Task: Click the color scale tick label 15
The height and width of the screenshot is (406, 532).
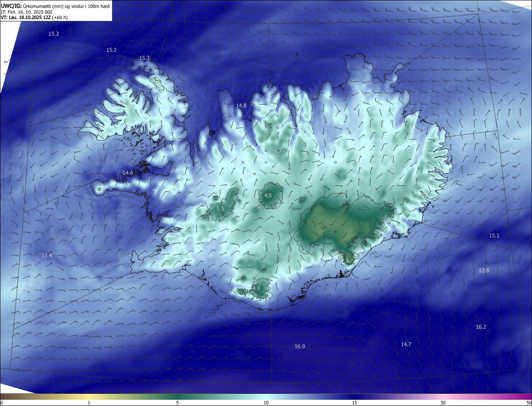Action: pos(355,403)
